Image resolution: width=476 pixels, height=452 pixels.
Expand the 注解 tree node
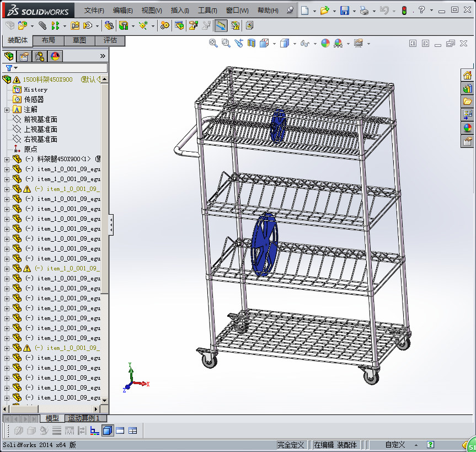coord(7,110)
